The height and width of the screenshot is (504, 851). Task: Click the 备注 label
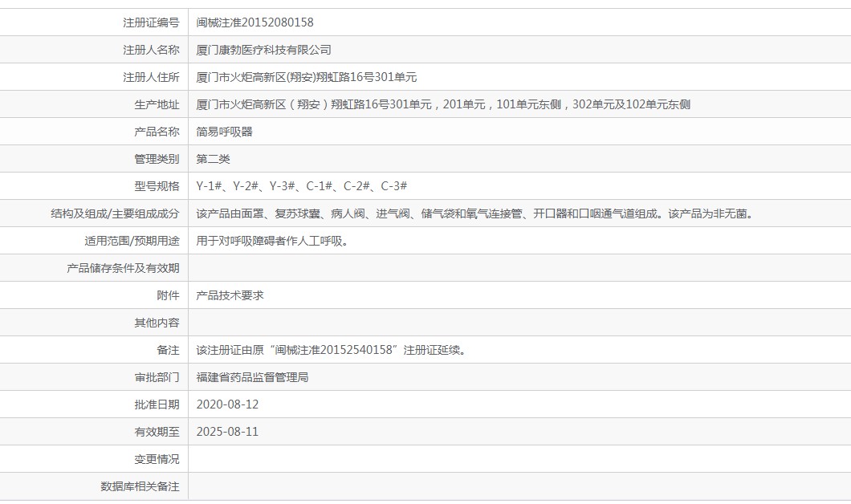[168, 350]
